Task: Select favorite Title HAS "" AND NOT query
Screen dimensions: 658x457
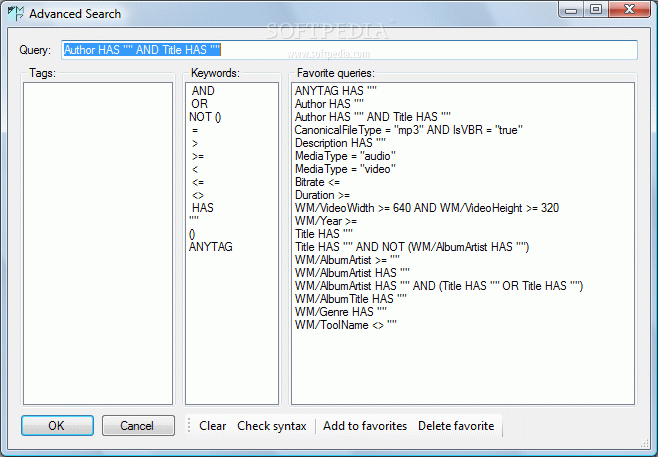Action: point(412,247)
